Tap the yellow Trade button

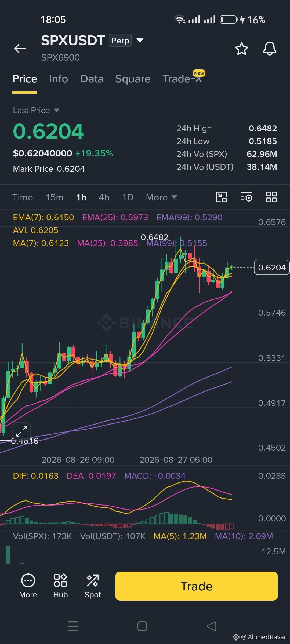point(197,586)
